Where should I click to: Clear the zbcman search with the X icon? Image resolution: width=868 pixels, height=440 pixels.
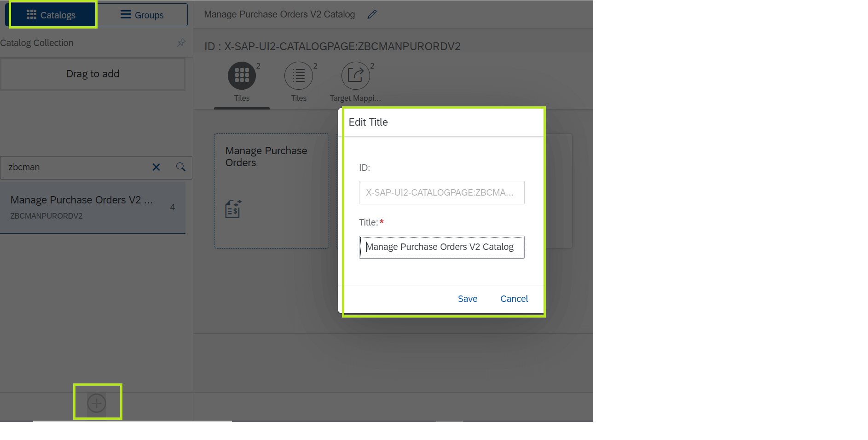pyautogui.click(x=156, y=167)
